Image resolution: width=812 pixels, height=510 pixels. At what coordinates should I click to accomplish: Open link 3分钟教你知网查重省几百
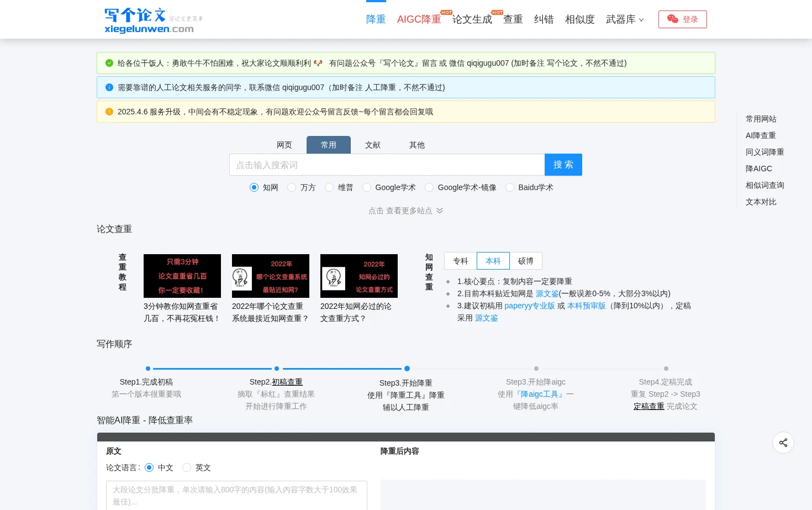(x=182, y=312)
